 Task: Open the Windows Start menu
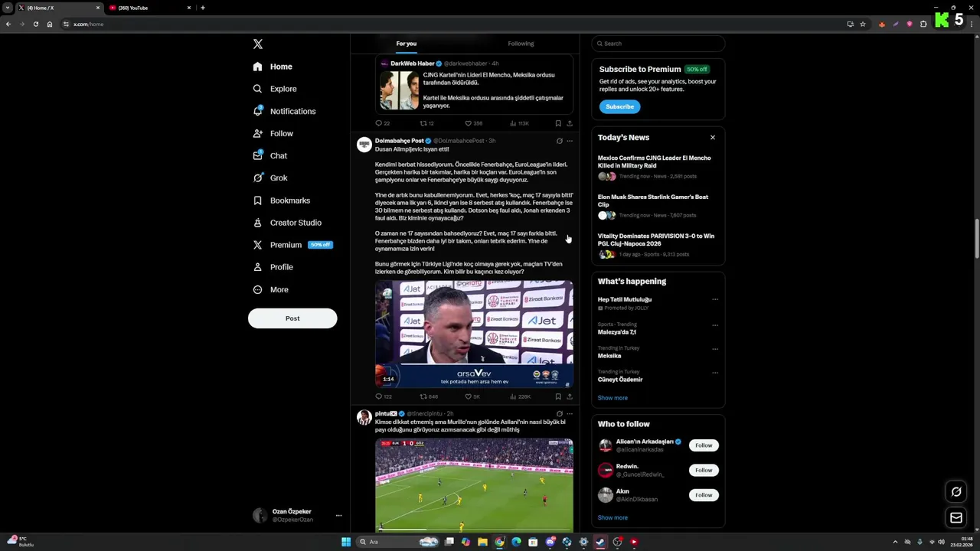(346, 542)
